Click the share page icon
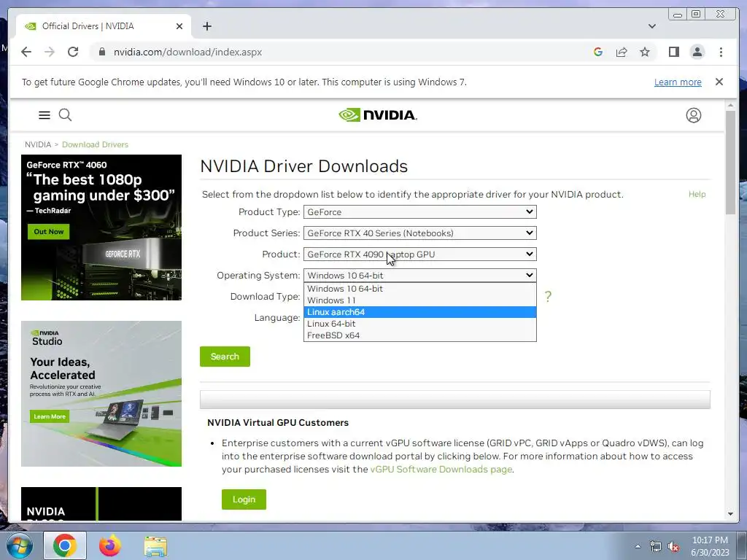 coord(622,52)
